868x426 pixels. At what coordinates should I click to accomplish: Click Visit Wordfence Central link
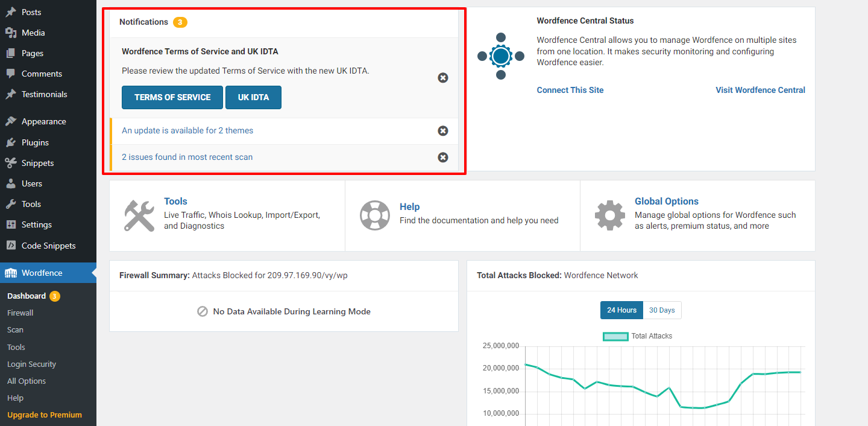(x=761, y=90)
